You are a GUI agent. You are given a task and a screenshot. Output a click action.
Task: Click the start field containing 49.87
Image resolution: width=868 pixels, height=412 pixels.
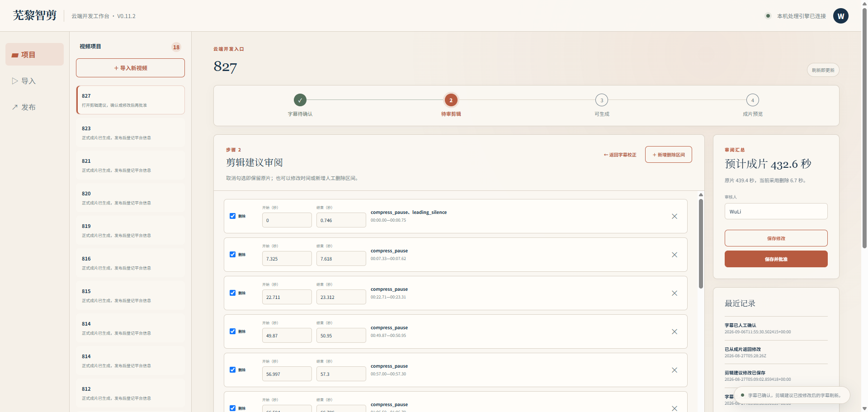(287, 336)
